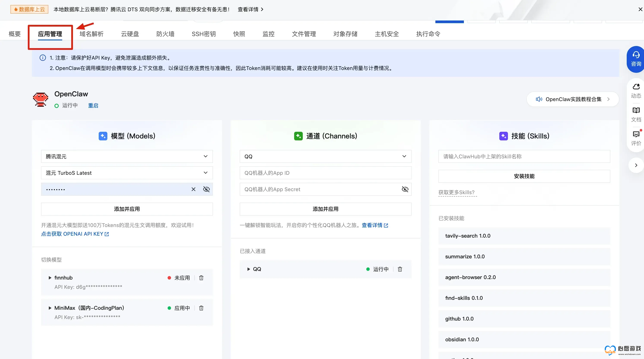Screen dimensions: 644x359
Task: Show the QQ App Secret text
Action: pos(405,189)
